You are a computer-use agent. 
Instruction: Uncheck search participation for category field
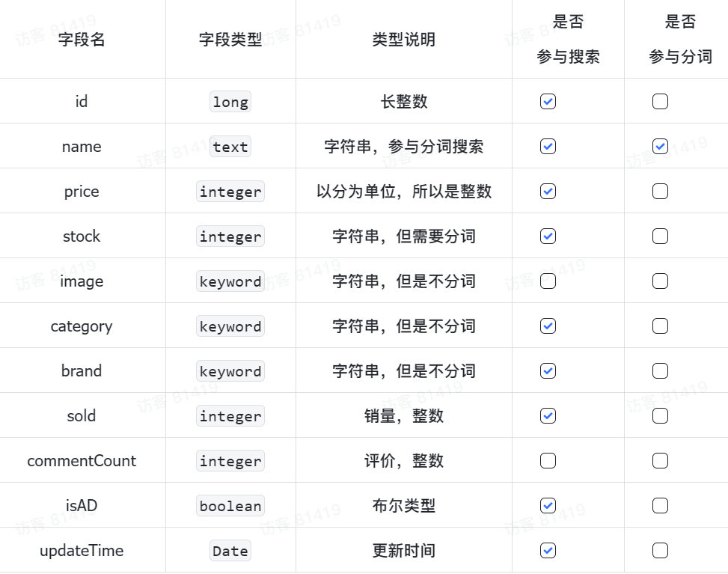pyautogui.click(x=548, y=326)
